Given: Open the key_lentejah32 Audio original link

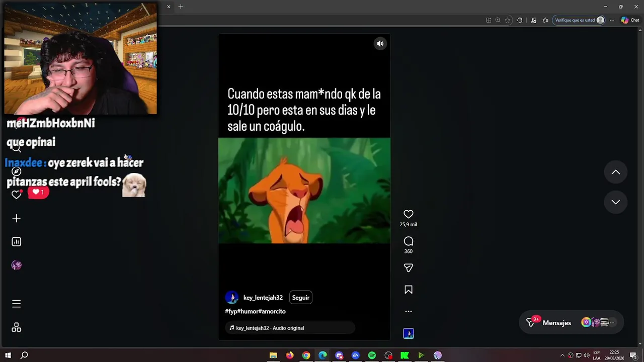Looking at the screenshot, I should pos(290,328).
